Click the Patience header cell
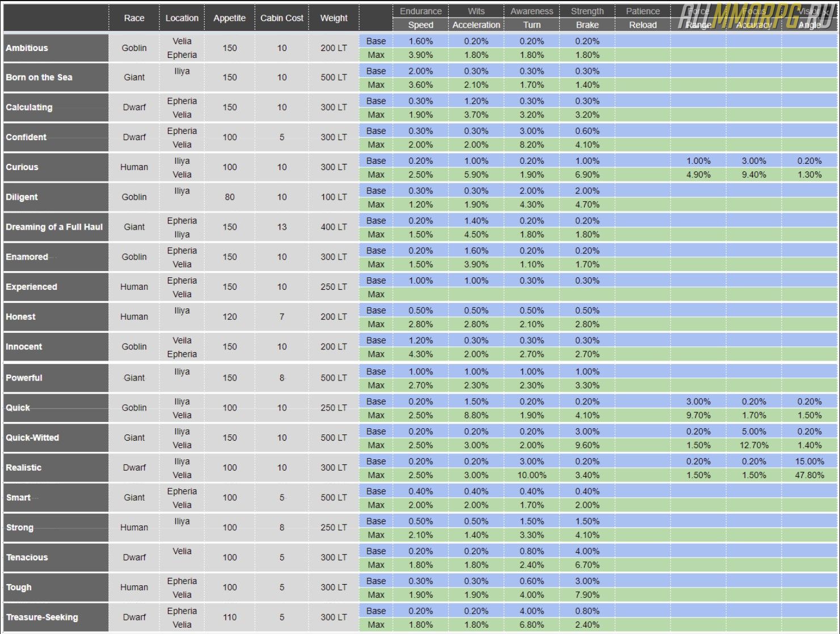This screenshot has width=840, height=634. point(643,11)
